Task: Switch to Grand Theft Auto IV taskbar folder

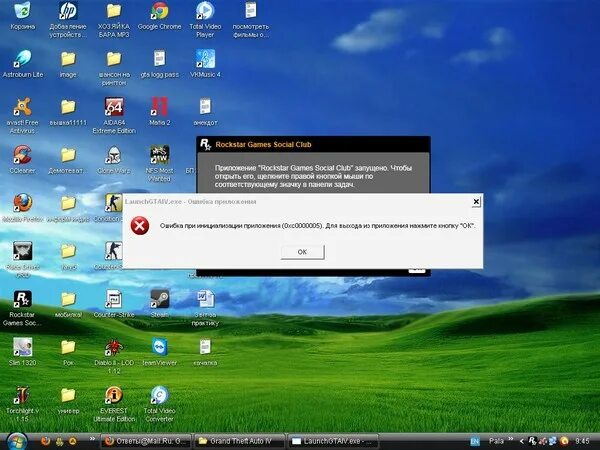Action: click(239, 441)
